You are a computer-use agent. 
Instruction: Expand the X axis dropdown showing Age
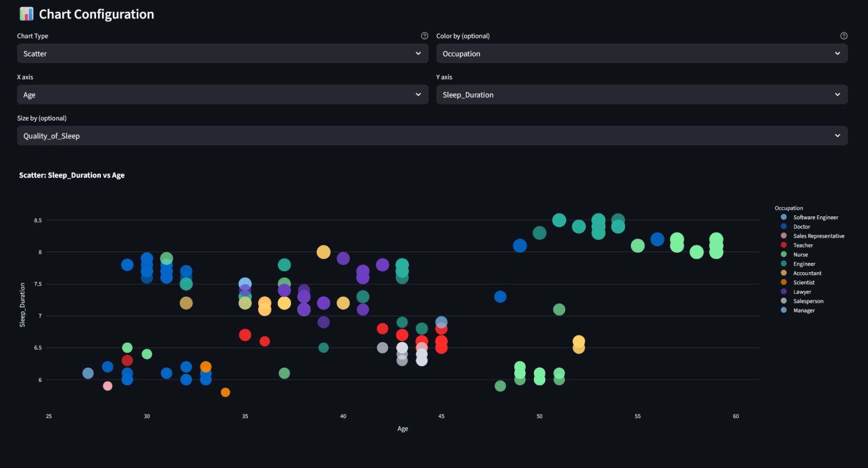pyautogui.click(x=222, y=95)
